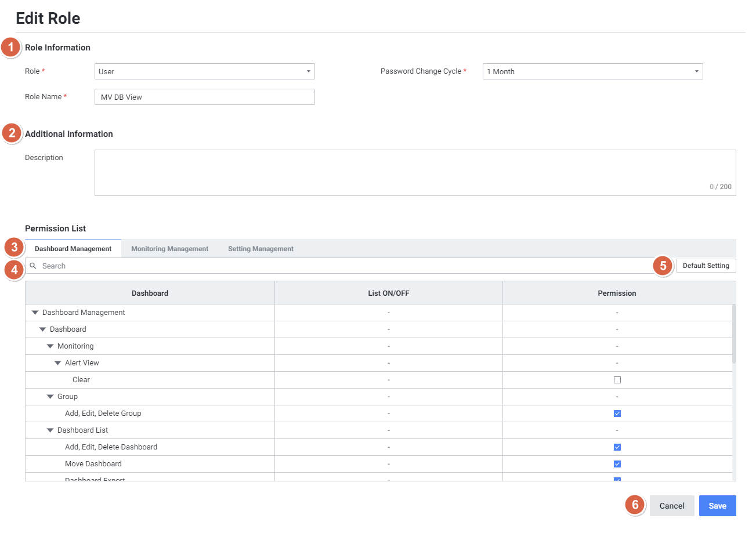Open the Role dropdown
The image size is (756, 533).
click(204, 71)
